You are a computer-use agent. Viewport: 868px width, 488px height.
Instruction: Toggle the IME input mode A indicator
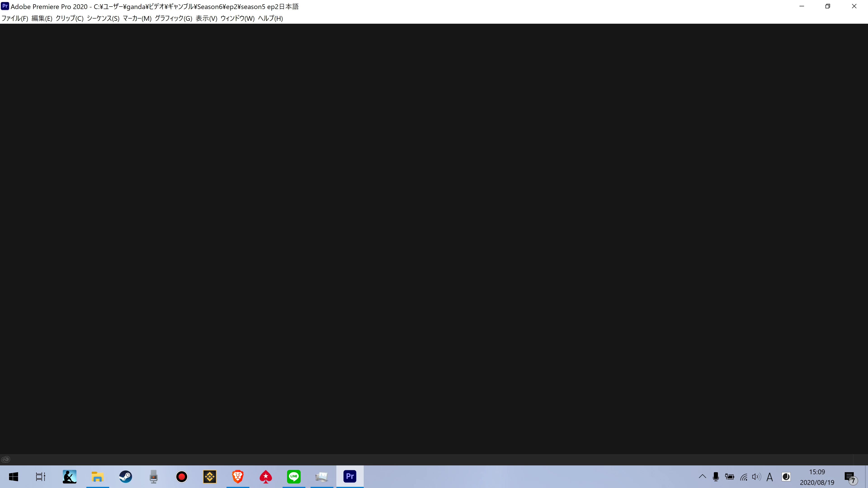coord(769,477)
